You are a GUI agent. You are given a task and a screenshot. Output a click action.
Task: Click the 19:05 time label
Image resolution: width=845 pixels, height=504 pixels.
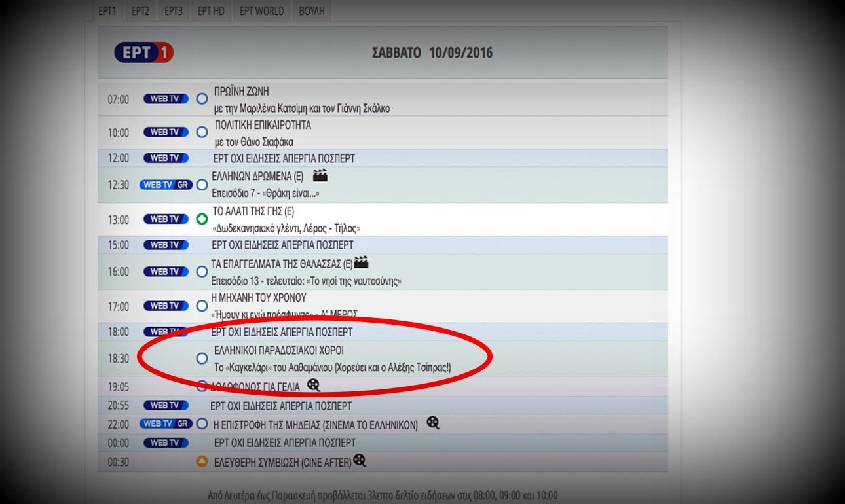(x=119, y=386)
